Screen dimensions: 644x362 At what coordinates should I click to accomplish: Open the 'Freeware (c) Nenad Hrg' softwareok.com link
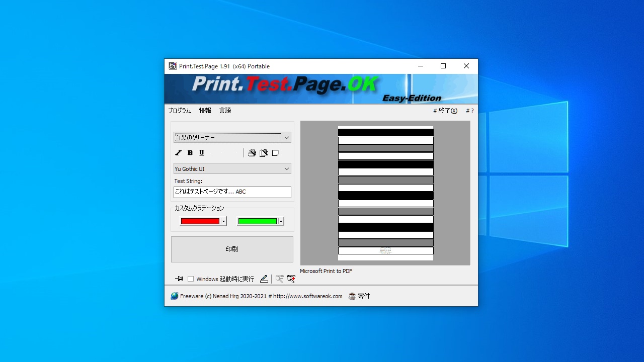click(261, 296)
